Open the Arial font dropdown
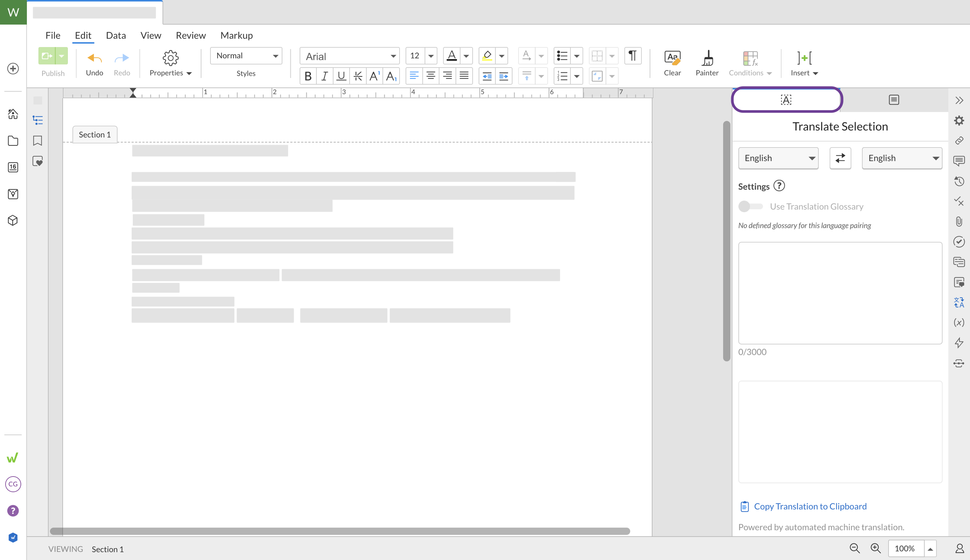 pyautogui.click(x=349, y=56)
